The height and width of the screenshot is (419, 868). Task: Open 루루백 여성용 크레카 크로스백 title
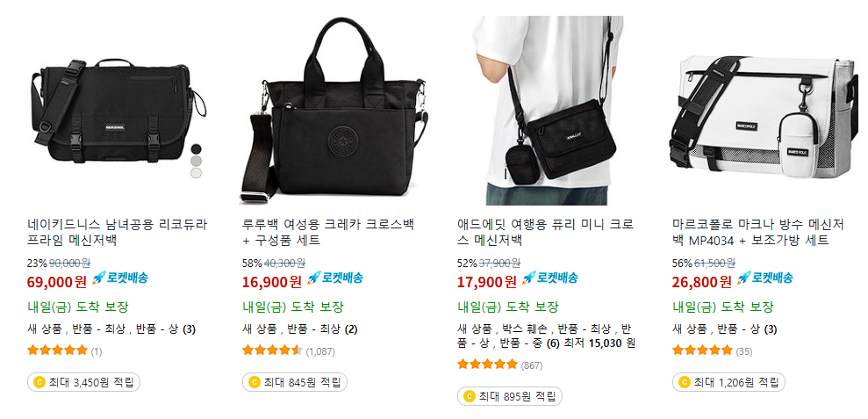point(328,233)
